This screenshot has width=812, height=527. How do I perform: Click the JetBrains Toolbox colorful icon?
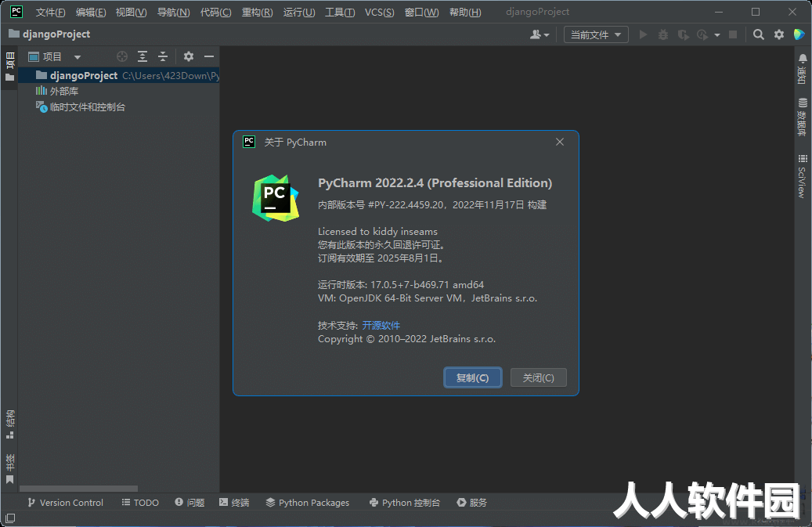tap(799, 34)
